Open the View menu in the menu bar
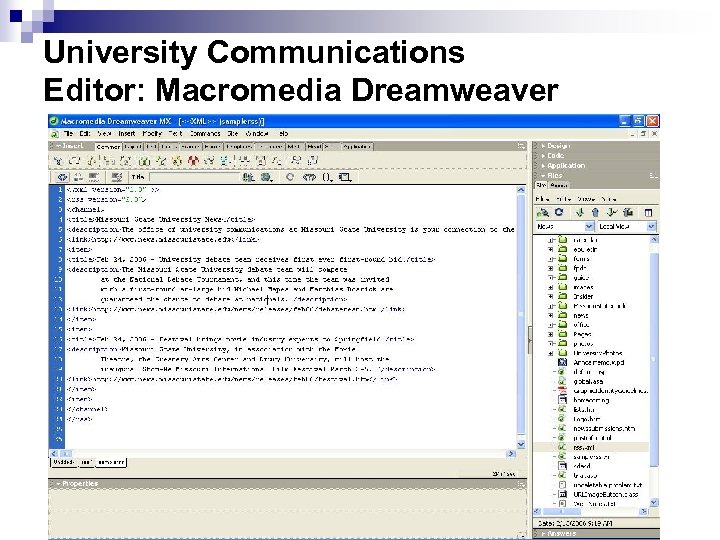This screenshot has width=720, height=540. coord(104,134)
